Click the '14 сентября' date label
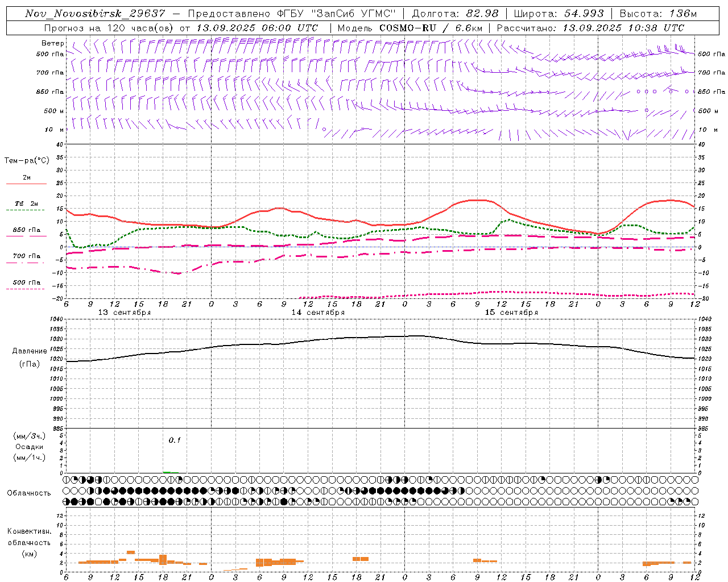 (318, 313)
